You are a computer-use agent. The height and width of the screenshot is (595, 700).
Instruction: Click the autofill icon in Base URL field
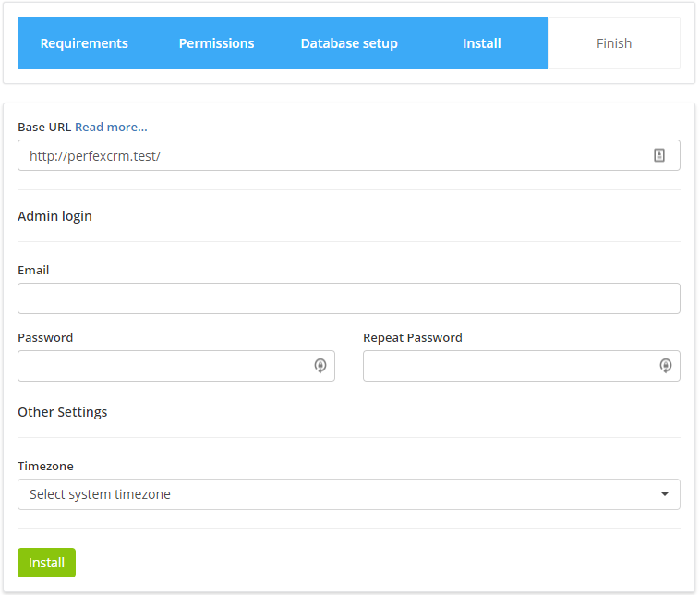click(x=659, y=156)
